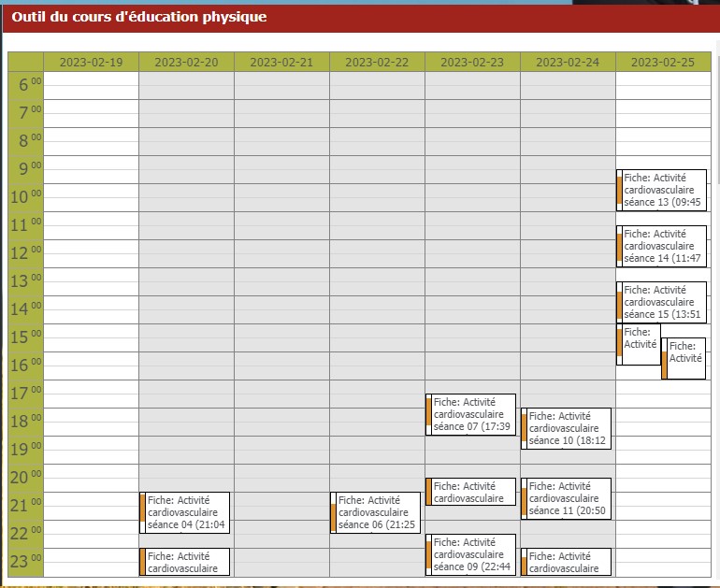Viewport: 720px width, 588px height.
Task: Open the 16:00 event on 2023-02-25
Action: coord(685,358)
